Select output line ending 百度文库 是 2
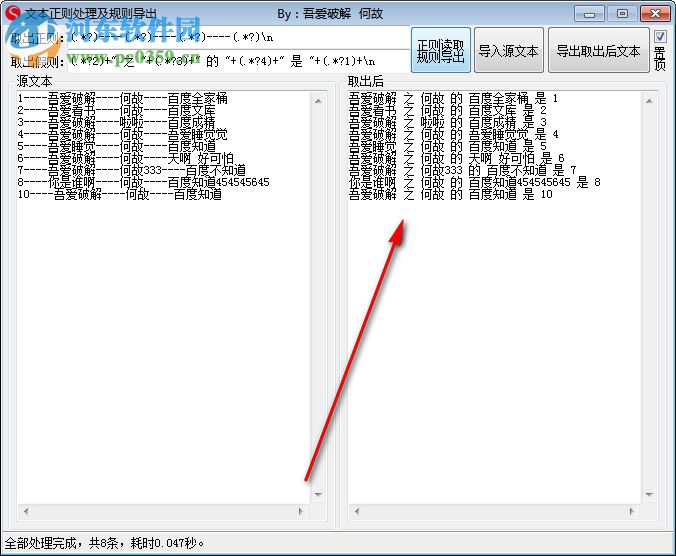The height and width of the screenshot is (556, 676). pyautogui.click(x=448, y=110)
